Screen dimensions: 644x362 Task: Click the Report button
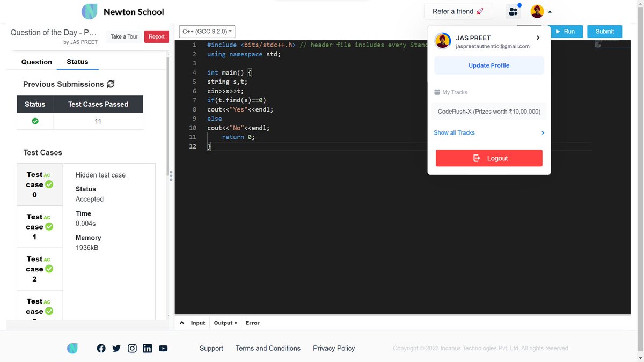point(156,36)
